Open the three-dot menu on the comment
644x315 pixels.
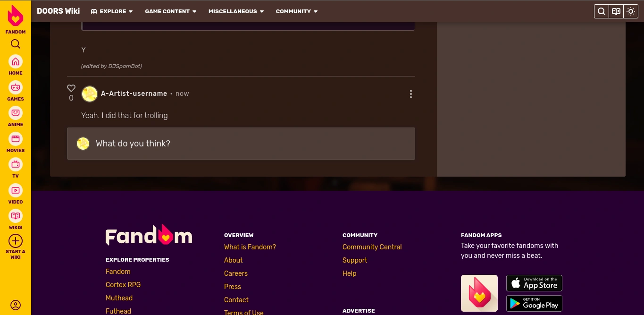tap(410, 94)
